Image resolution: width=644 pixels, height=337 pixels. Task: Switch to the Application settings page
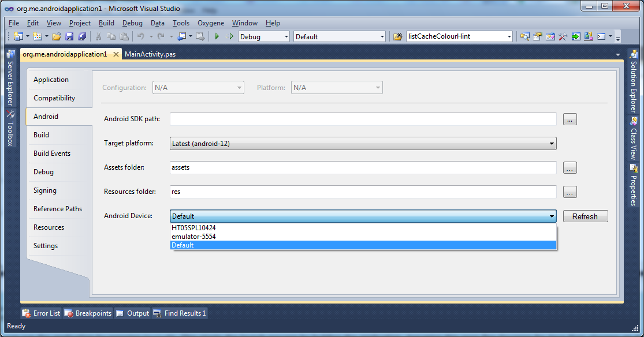[x=59, y=80]
